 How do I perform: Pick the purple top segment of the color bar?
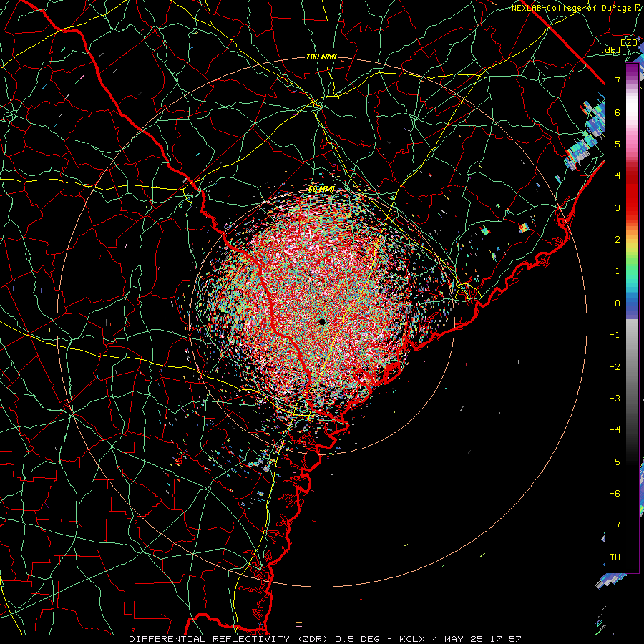pyautogui.click(x=632, y=70)
